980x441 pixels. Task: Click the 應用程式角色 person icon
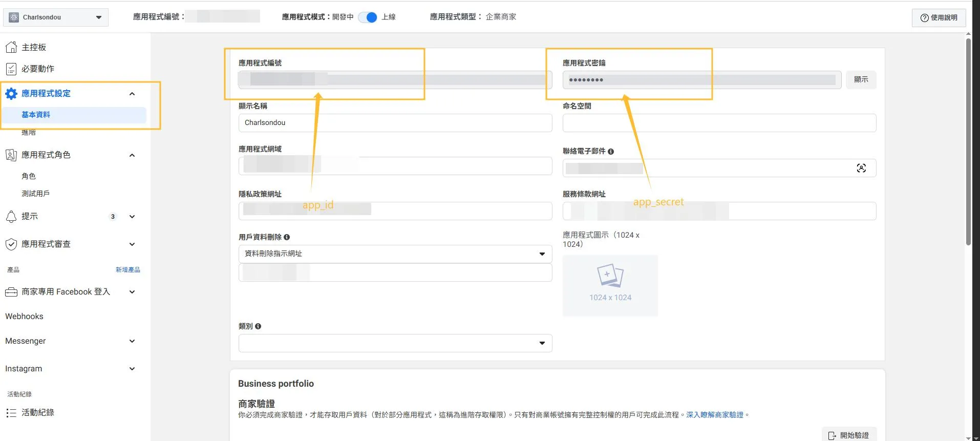coord(11,155)
